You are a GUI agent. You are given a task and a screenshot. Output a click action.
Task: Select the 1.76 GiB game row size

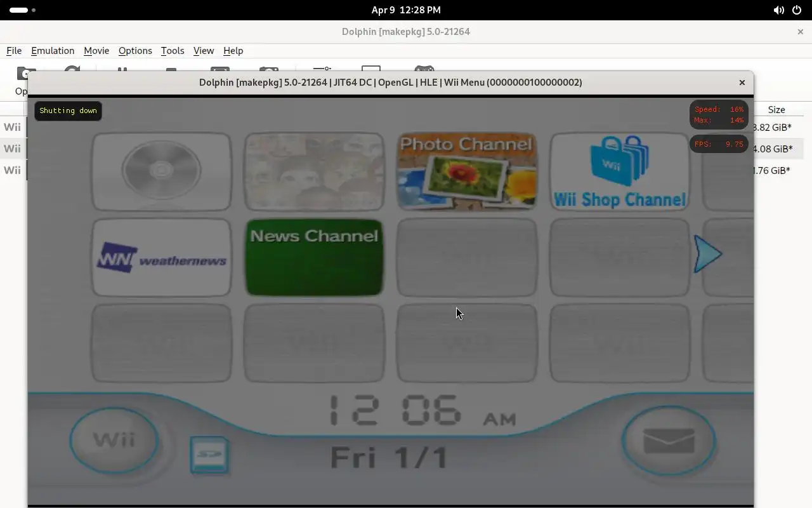coord(773,170)
